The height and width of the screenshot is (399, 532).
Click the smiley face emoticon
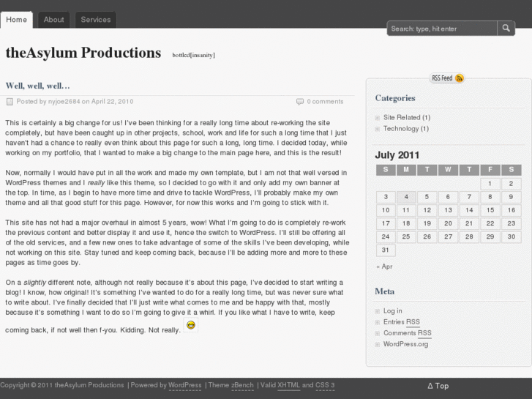pos(191,324)
